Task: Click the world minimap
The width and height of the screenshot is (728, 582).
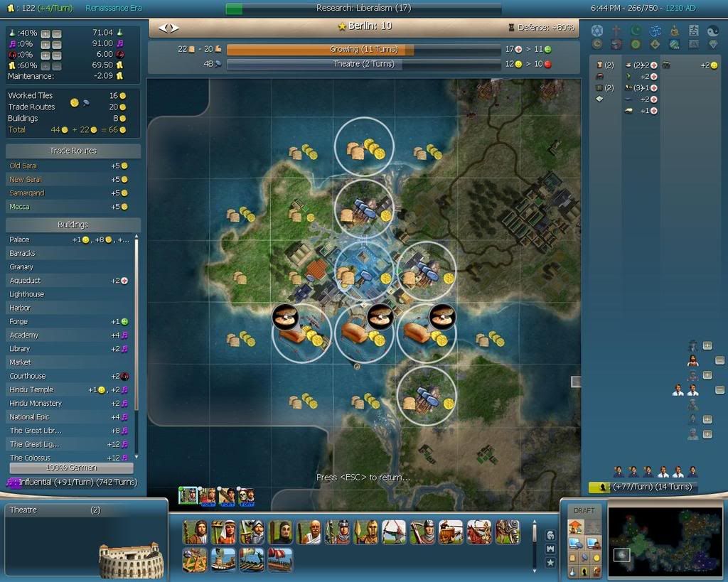Action: tap(665, 541)
